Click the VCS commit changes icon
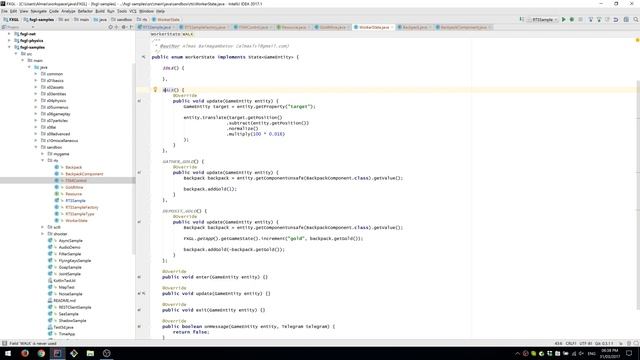Screen dimensions: 640x360 click(x=599, y=19)
